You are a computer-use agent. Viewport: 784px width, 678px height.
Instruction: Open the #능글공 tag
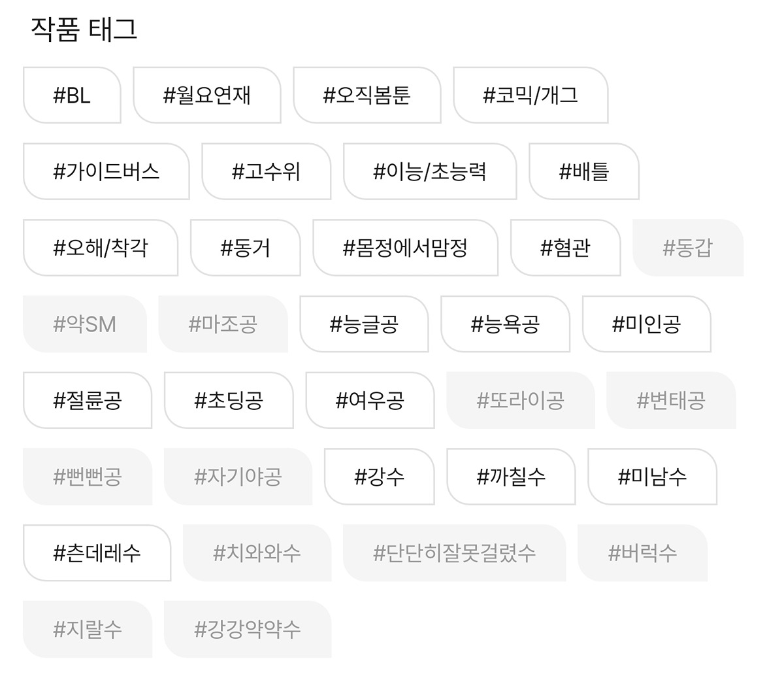coord(364,324)
